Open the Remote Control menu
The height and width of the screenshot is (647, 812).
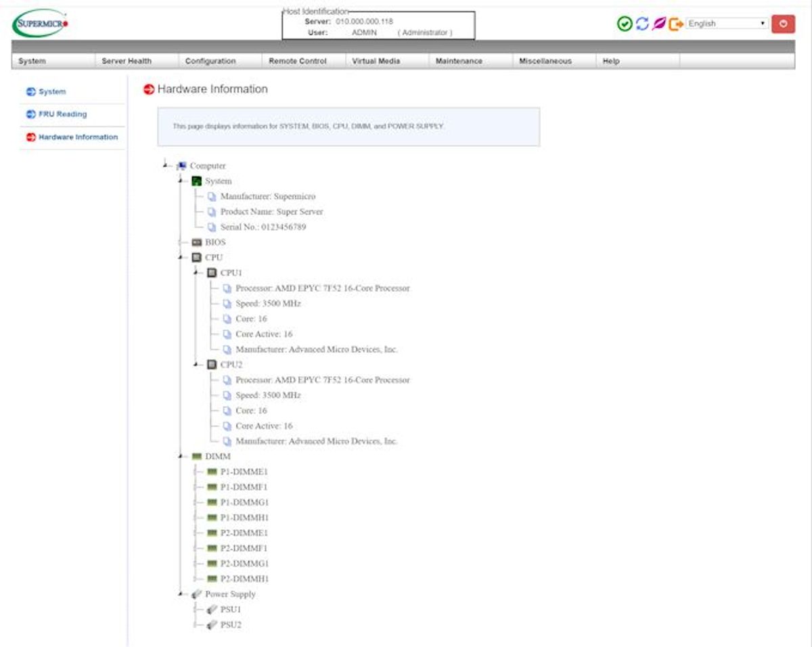click(298, 61)
